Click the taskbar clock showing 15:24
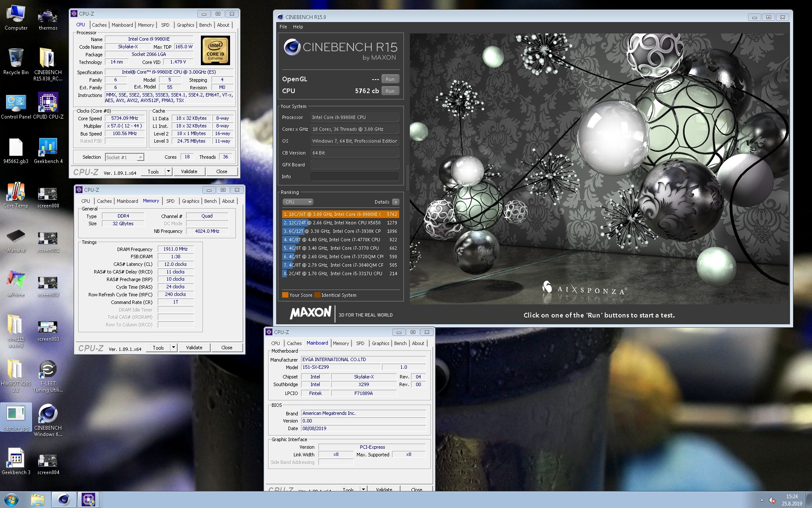Image resolution: width=812 pixels, height=508 pixels. click(x=792, y=500)
